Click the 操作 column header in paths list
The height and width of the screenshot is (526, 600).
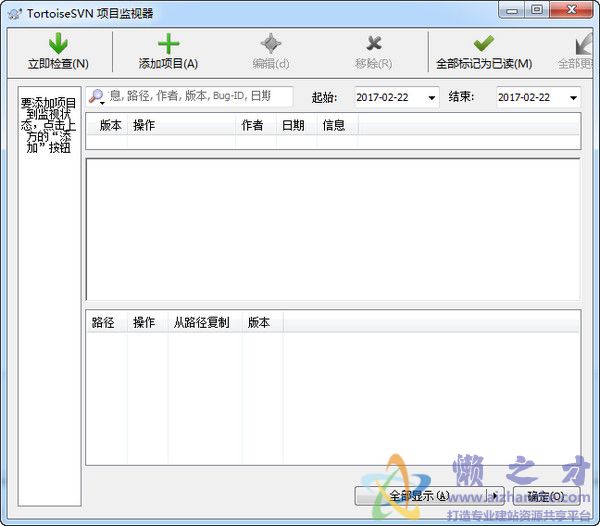pyautogui.click(x=148, y=322)
